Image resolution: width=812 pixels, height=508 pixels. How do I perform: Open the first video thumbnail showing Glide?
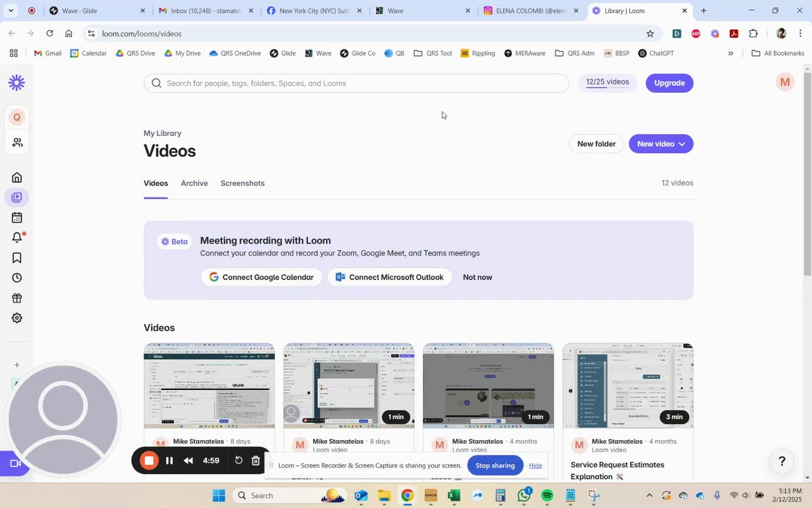tap(209, 385)
